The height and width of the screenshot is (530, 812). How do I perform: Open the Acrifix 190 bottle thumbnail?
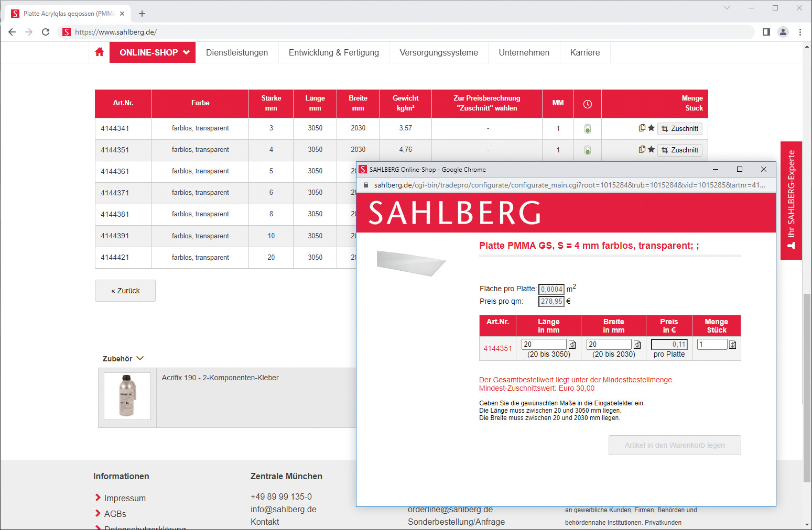(x=127, y=396)
